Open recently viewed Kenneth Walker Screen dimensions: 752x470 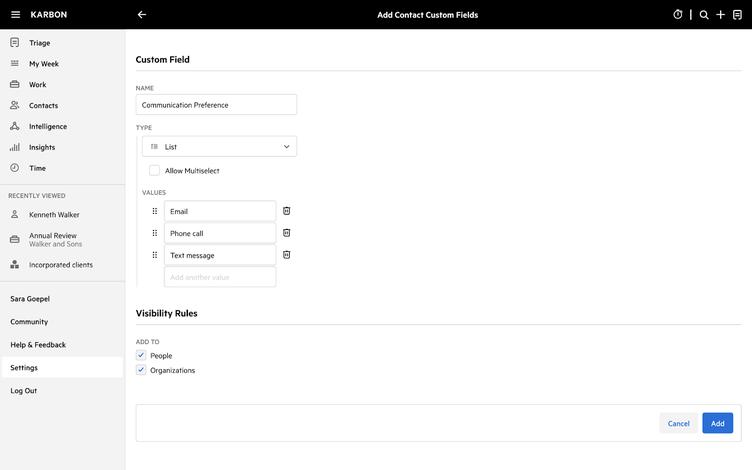(x=54, y=215)
